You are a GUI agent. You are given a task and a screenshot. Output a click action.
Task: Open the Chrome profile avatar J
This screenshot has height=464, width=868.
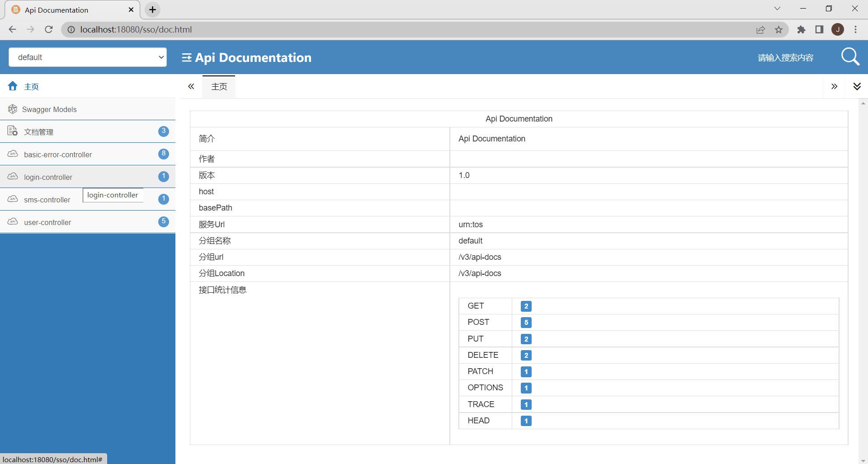coord(838,29)
